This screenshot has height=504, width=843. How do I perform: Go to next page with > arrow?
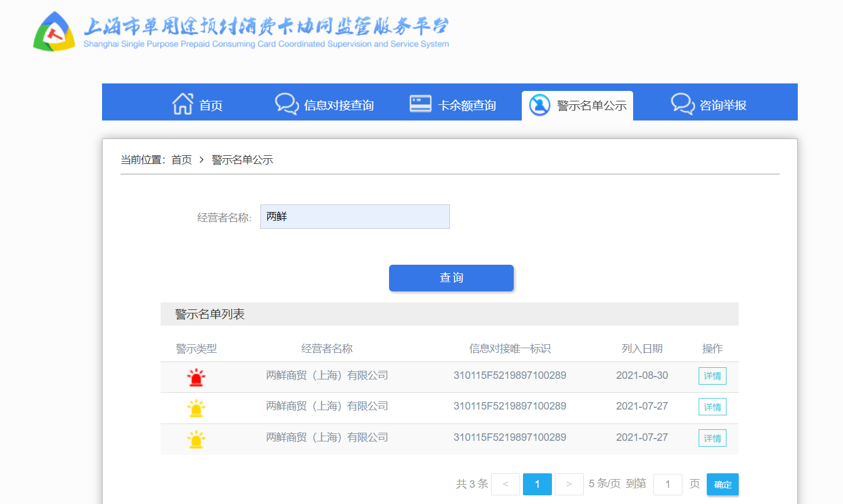coord(569,484)
